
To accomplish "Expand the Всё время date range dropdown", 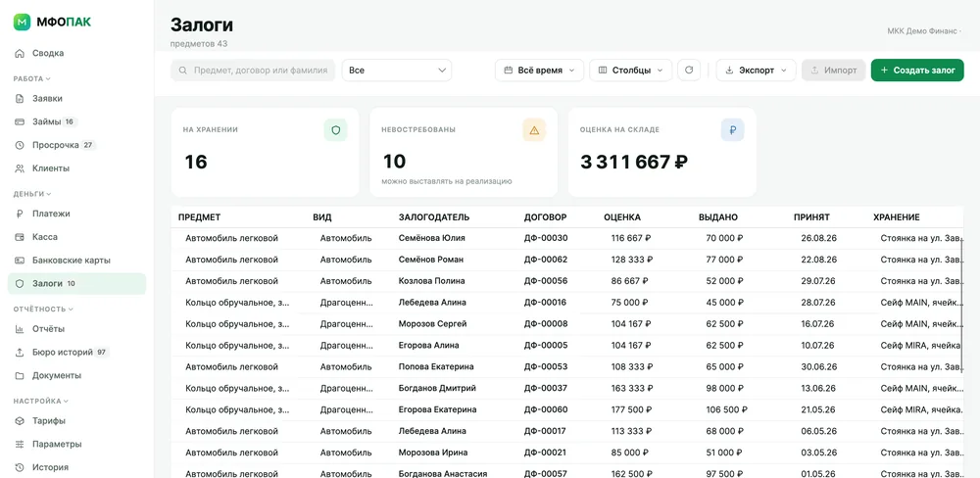I will click(539, 70).
